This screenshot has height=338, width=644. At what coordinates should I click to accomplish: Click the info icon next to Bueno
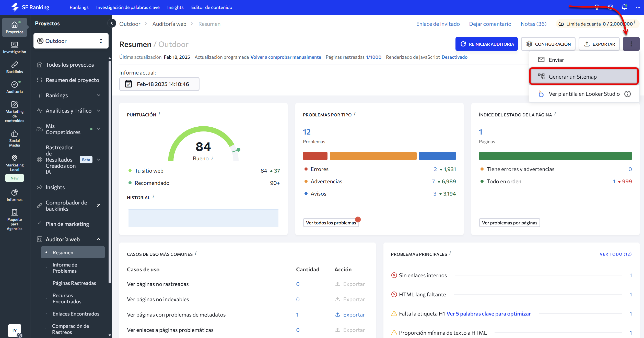click(212, 159)
